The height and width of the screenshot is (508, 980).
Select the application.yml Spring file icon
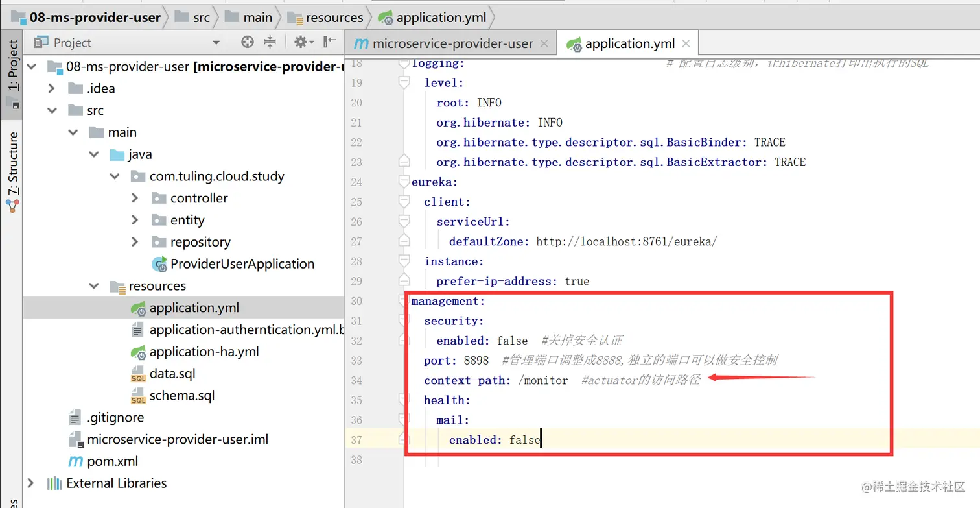click(x=138, y=308)
